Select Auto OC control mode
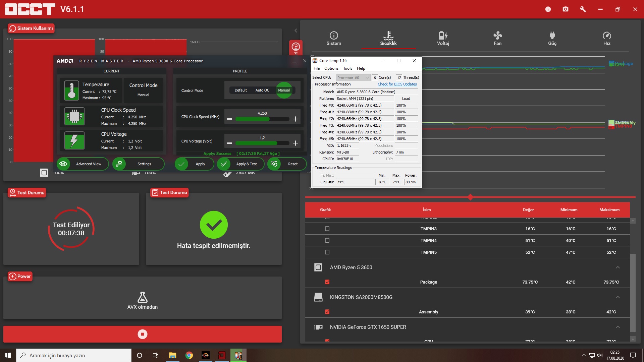 pos(262,90)
